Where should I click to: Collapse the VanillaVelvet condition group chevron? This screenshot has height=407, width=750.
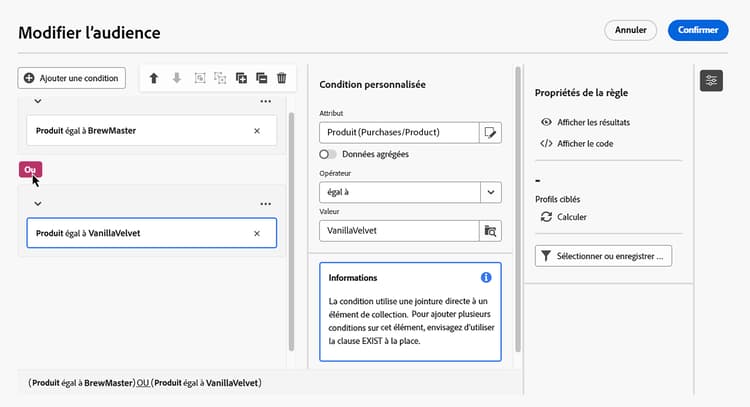pos(38,203)
